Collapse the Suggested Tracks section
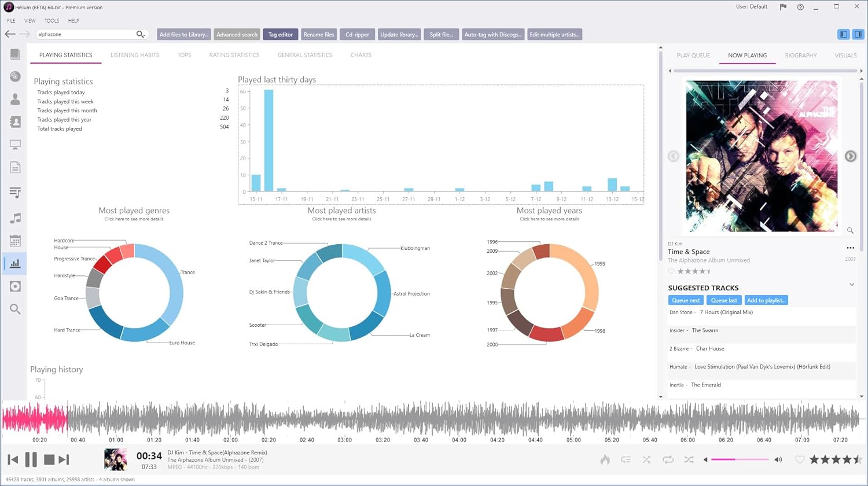The height and width of the screenshot is (486, 868). tap(851, 285)
